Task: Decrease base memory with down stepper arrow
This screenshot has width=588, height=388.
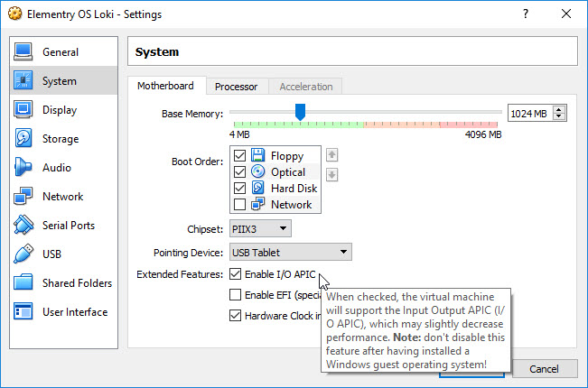Action: click(559, 116)
